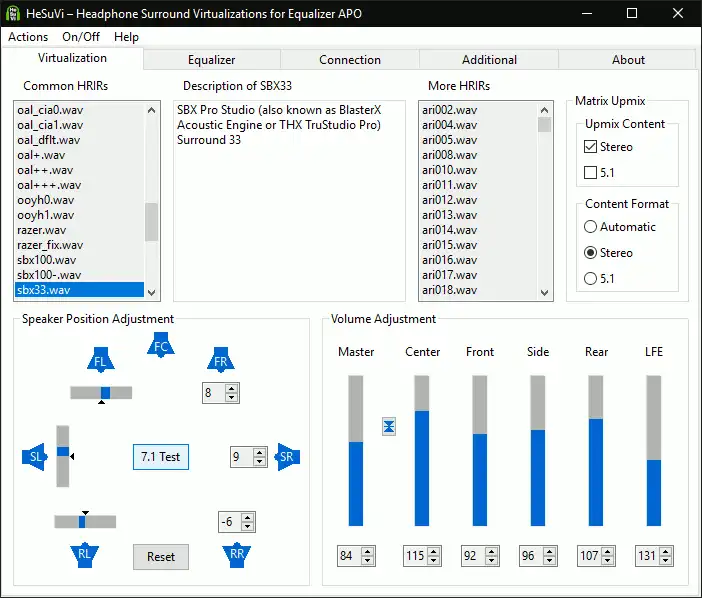Select ooyh0.wav in Common HRIRs

[x=79, y=200]
